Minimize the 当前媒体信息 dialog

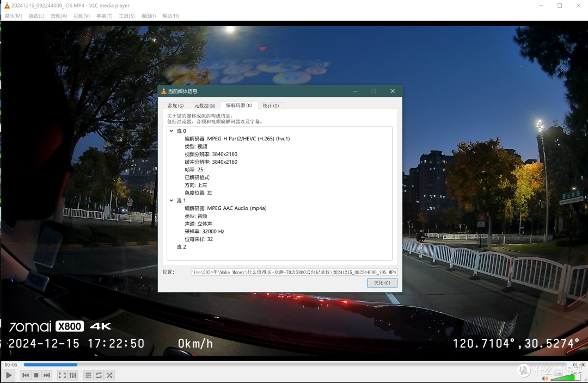coord(355,91)
